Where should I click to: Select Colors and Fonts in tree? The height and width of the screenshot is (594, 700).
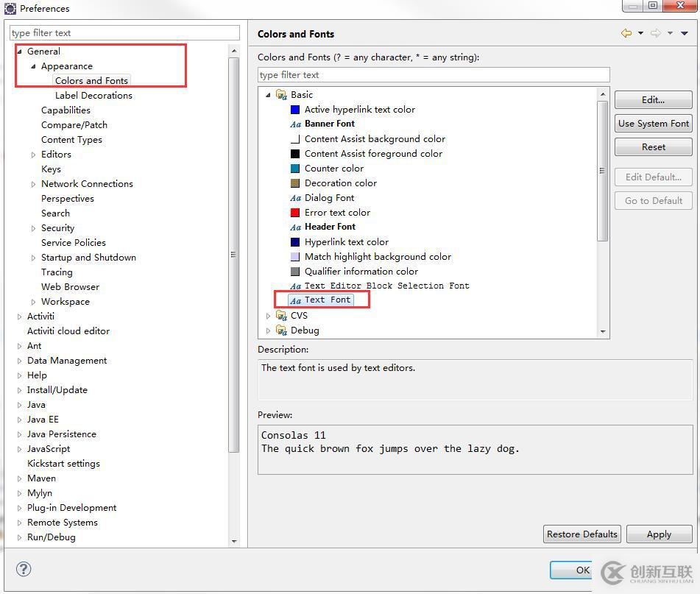pyautogui.click(x=91, y=81)
